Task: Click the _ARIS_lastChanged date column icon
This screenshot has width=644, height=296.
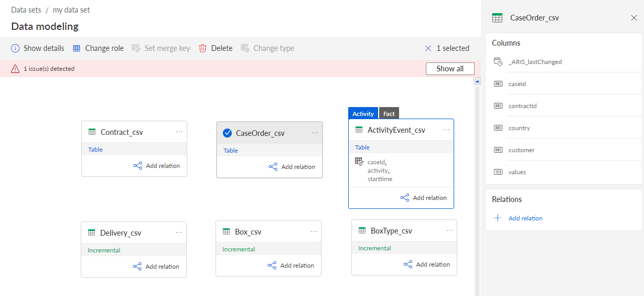Action: pos(498,61)
